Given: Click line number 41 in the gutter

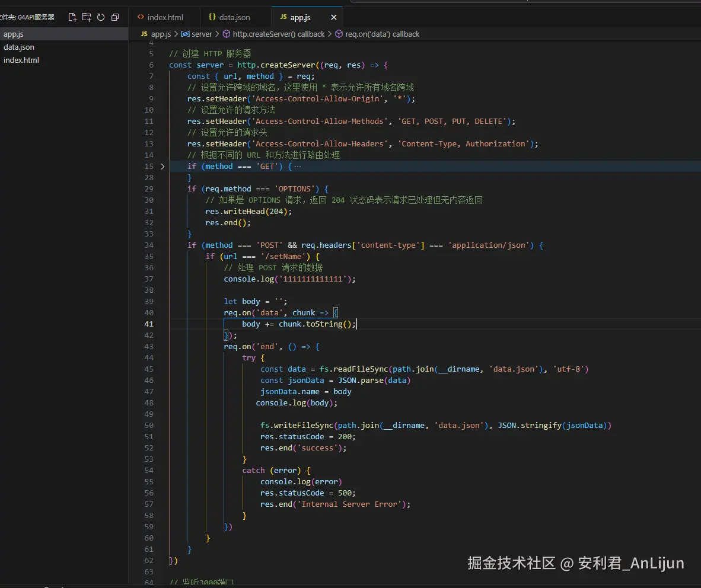Looking at the screenshot, I should coord(149,324).
